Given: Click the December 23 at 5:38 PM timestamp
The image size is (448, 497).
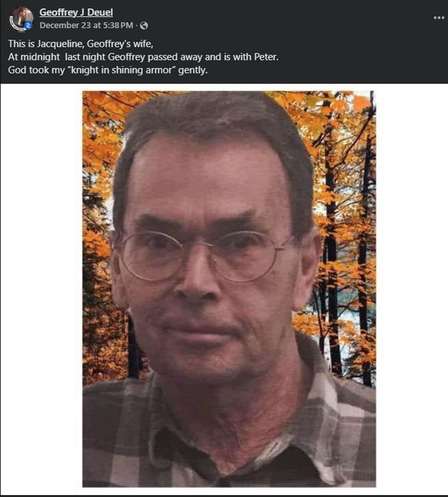Looking at the screenshot, I should 86,25.
